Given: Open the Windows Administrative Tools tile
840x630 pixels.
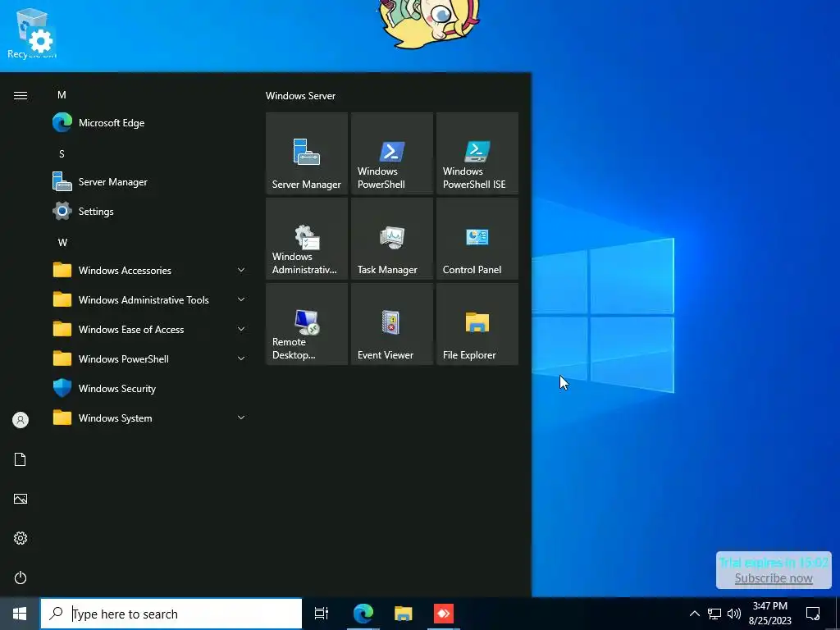Looking at the screenshot, I should click(307, 239).
